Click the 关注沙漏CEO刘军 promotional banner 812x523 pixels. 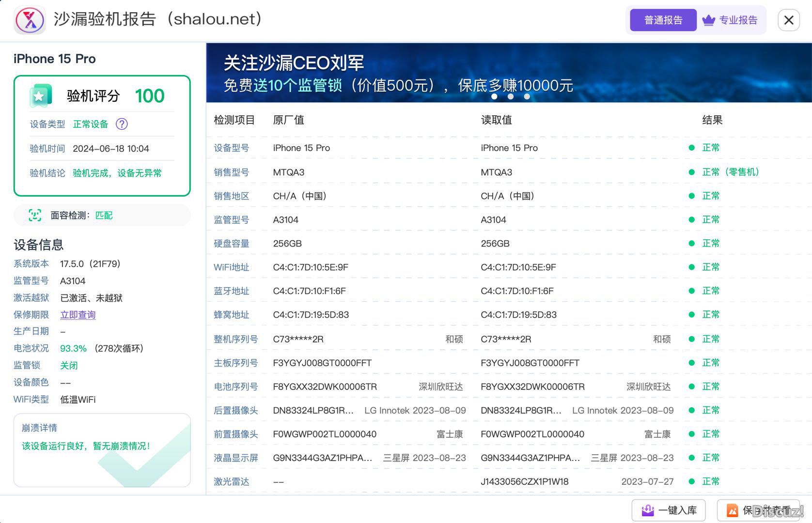point(509,73)
